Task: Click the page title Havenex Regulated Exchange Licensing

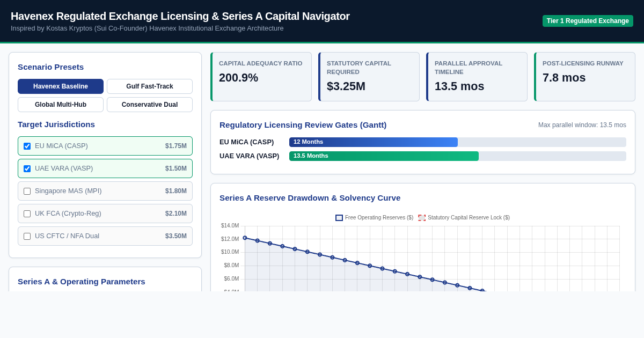Action: pos(180,16)
